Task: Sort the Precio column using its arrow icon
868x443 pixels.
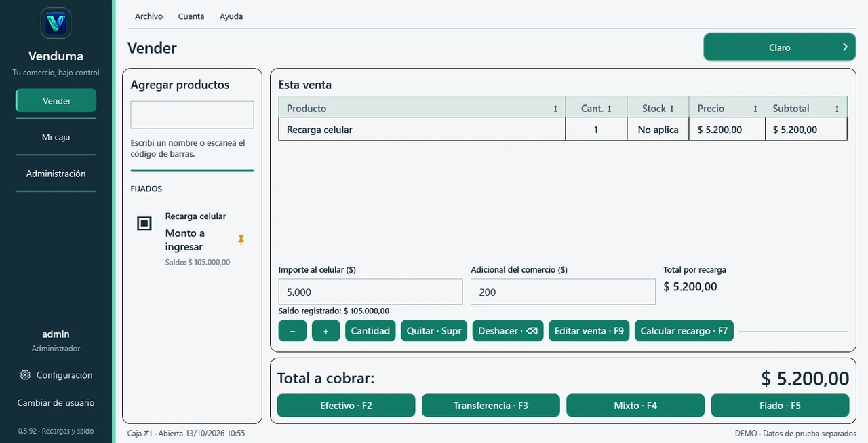Action: [x=755, y=109]
